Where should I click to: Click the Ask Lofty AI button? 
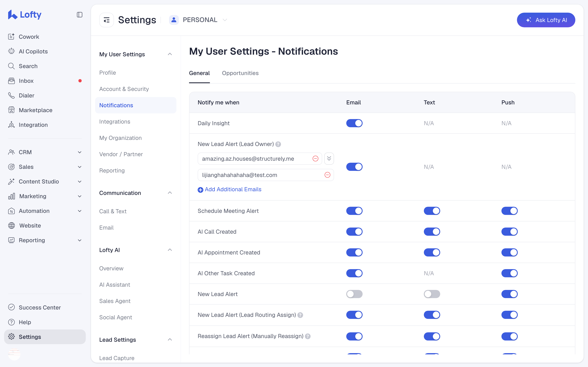coord(546,20)
